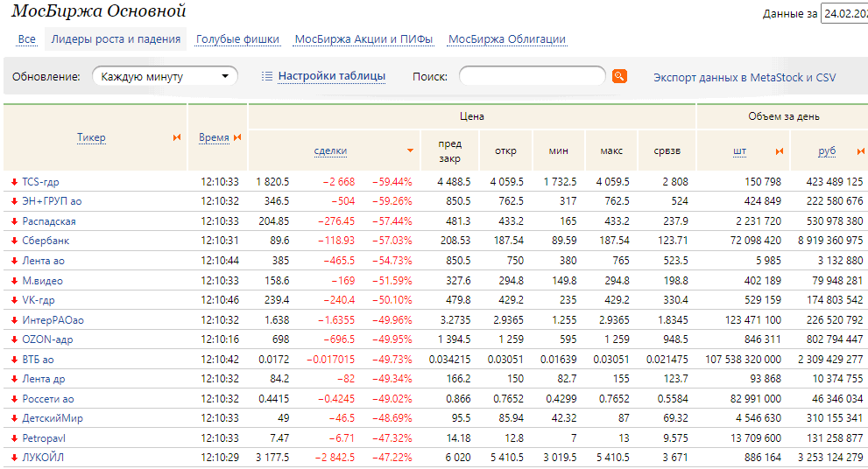This screenshot has height=469, width=868.
Task: Open ДетскийМир ticker link
Action: (x=53, y=418)
